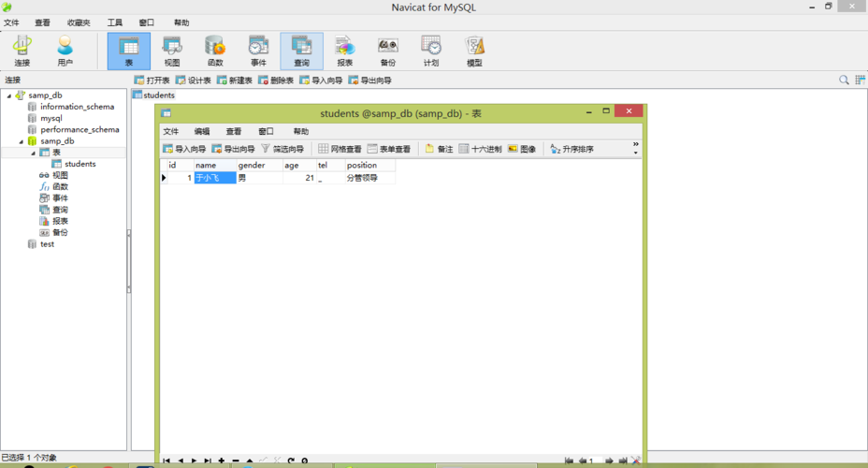Select the position cell 分管领导
The height and width of the screenshot is (468, 868).
coord(370,178)
